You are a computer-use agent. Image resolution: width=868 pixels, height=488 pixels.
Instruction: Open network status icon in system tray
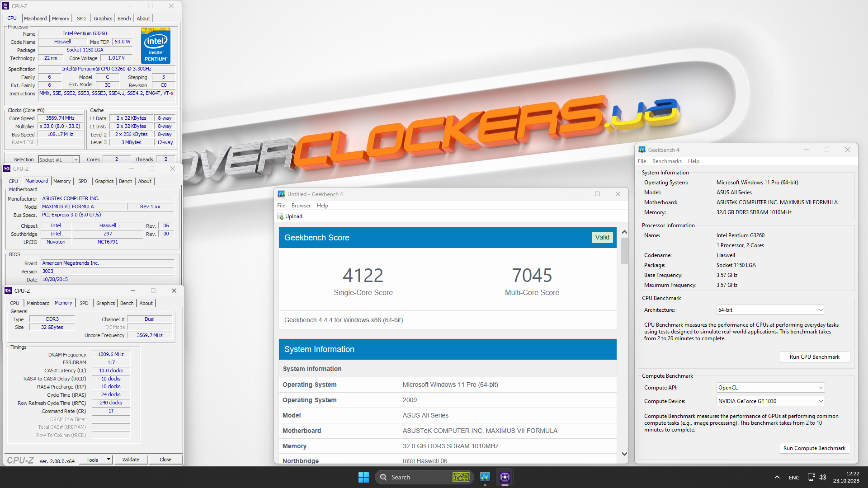coord(811,477)
